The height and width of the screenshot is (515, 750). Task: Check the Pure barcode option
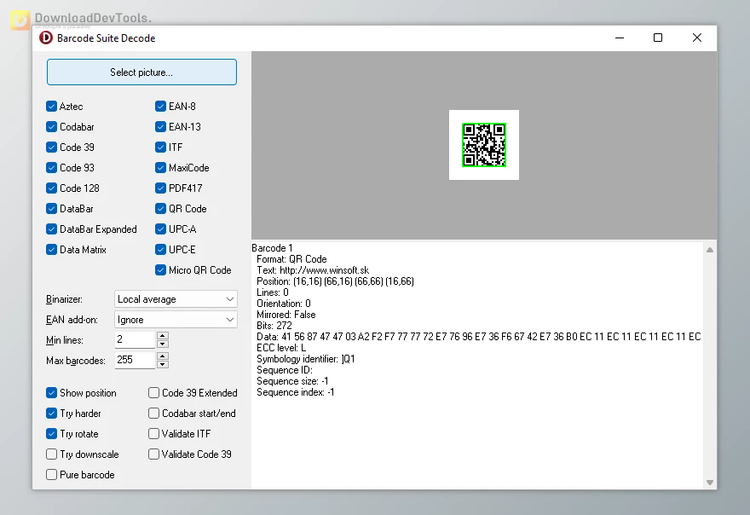pyautogui.click(x=52, y=475)
